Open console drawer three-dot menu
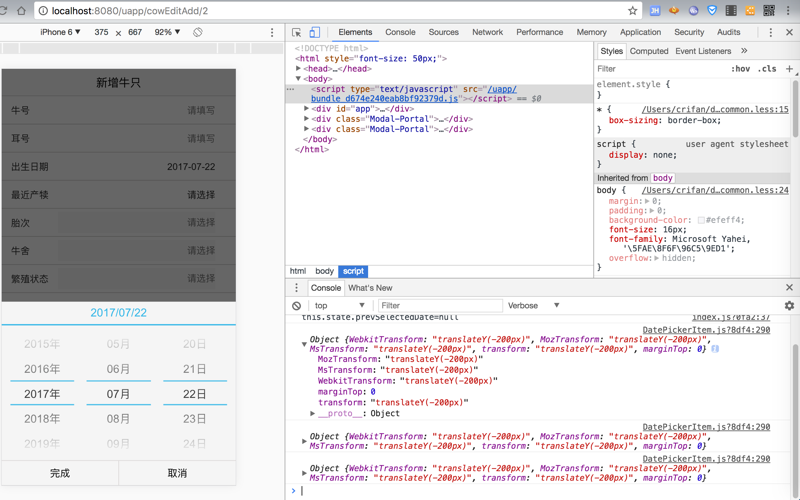Screen dimensions: 800x500 coord(296,288)
